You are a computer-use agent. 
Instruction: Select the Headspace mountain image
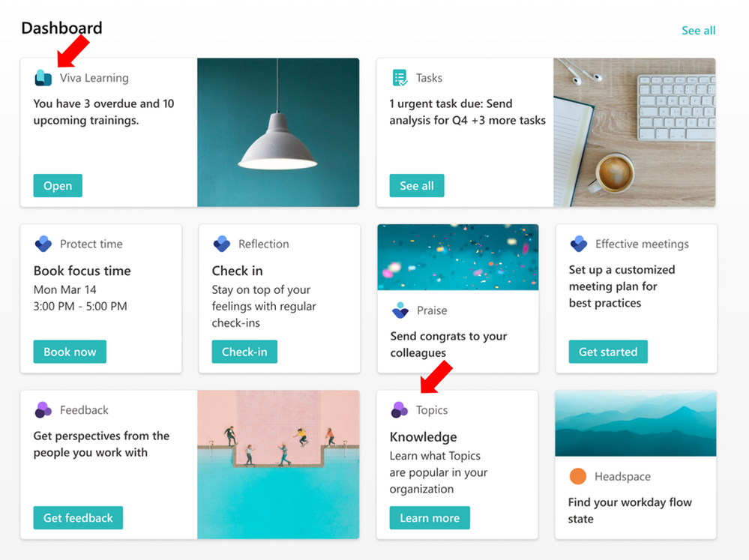[x=636, y=424]
